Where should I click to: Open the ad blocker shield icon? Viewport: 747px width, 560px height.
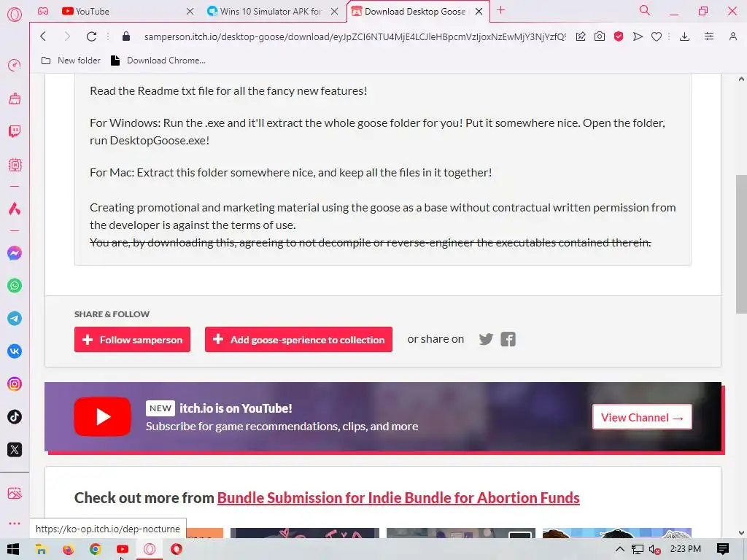tap(619, 36)
